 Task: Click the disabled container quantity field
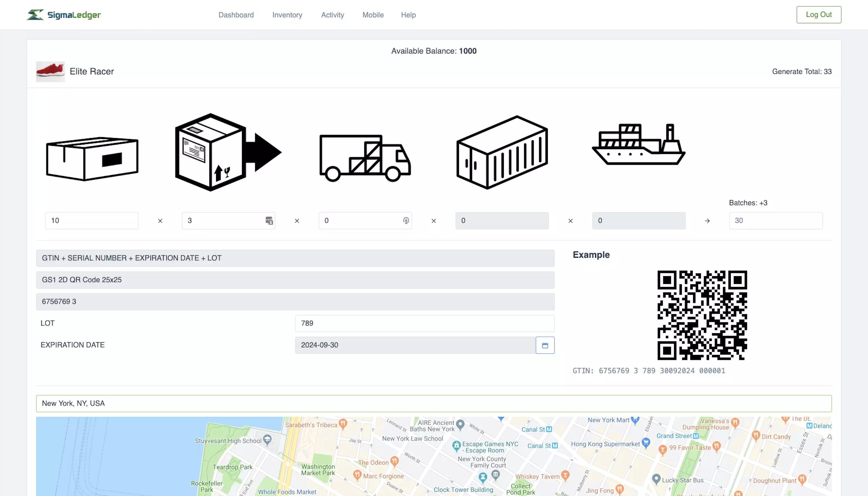502,221
